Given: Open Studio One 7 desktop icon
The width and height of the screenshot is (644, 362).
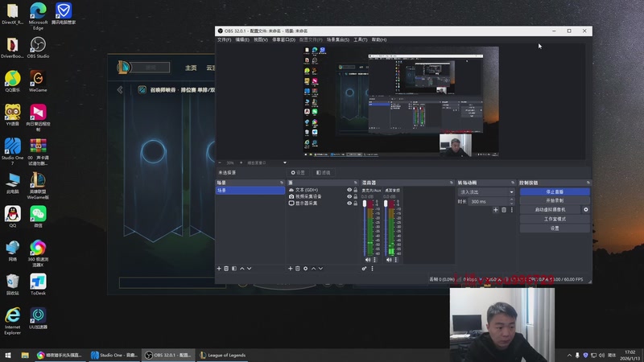Looking at the screenshot, I should pyautogui.click(x=13, y=151).
